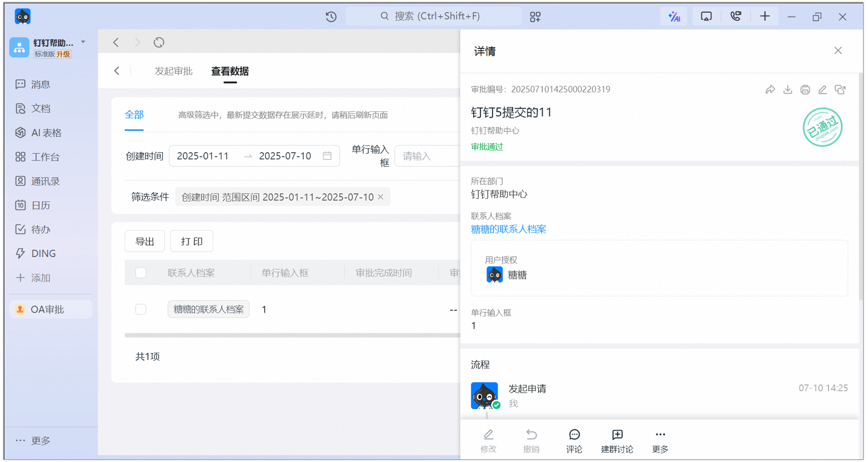
Task: Click the 审批通过 status text
Action: point(487,147)
